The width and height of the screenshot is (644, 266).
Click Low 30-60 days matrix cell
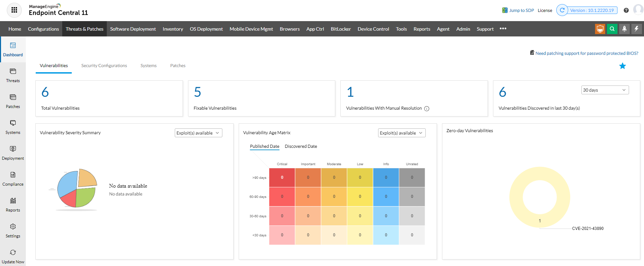tap(360, 216)
